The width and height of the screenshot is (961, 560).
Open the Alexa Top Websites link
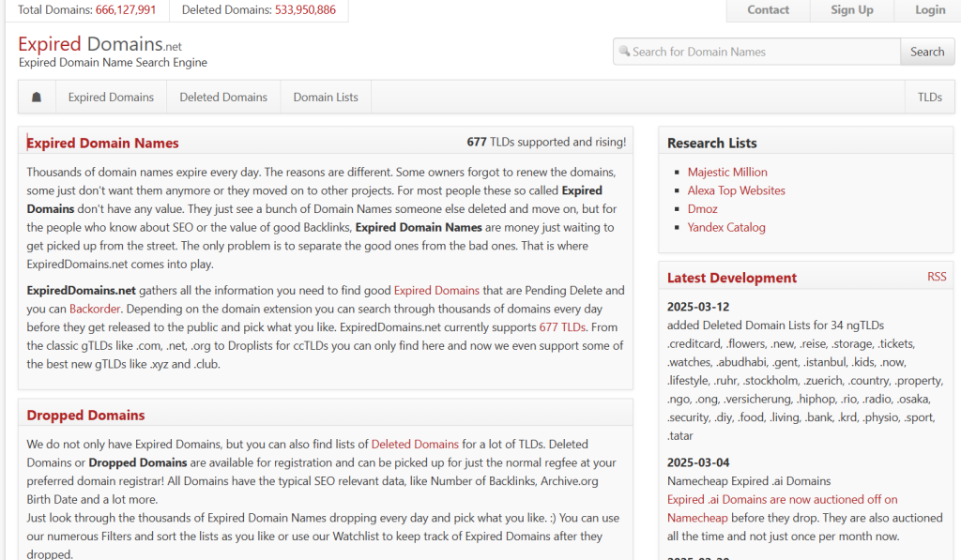(736, 190)
